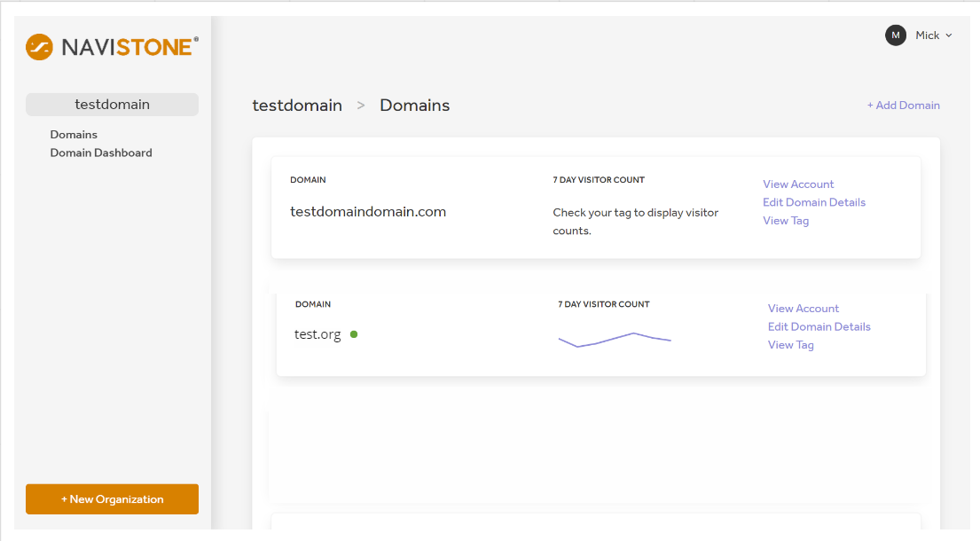Click the test.org visitor count sparkline
This screenshot has width=980, height=541.
[x=614, y=339]
